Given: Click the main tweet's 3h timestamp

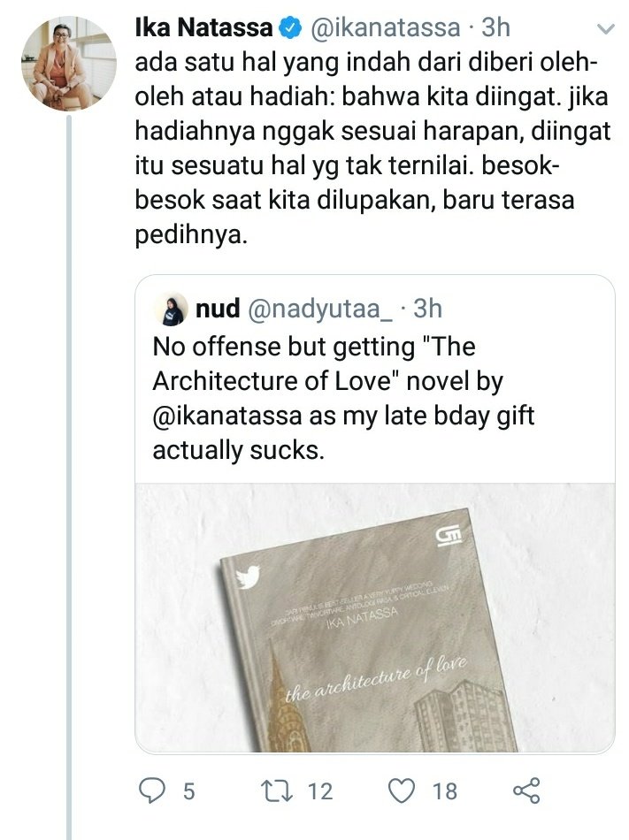Looking at the screenshot, I should tap(495, 28).
